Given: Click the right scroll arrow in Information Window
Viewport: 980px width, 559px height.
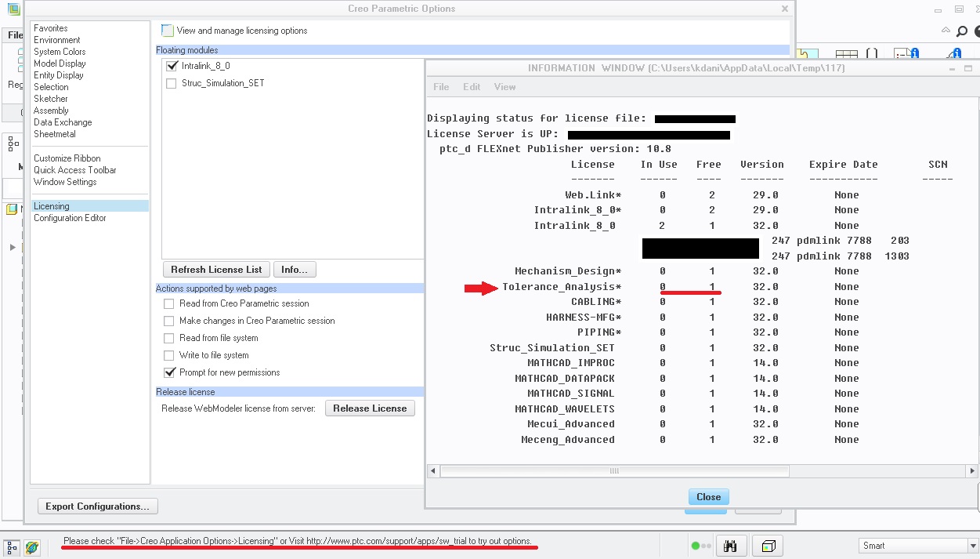Looking at the screenshot, I should (972, 471).
